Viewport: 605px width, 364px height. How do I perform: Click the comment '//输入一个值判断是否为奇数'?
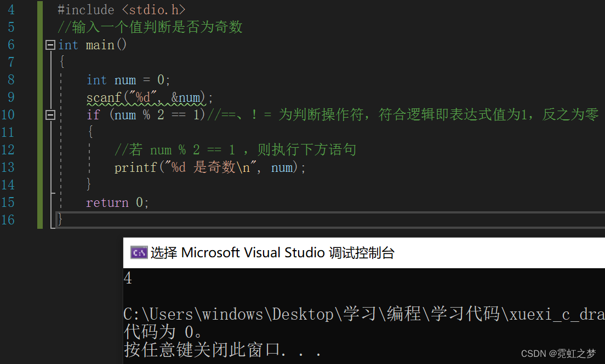click(150, 27)
